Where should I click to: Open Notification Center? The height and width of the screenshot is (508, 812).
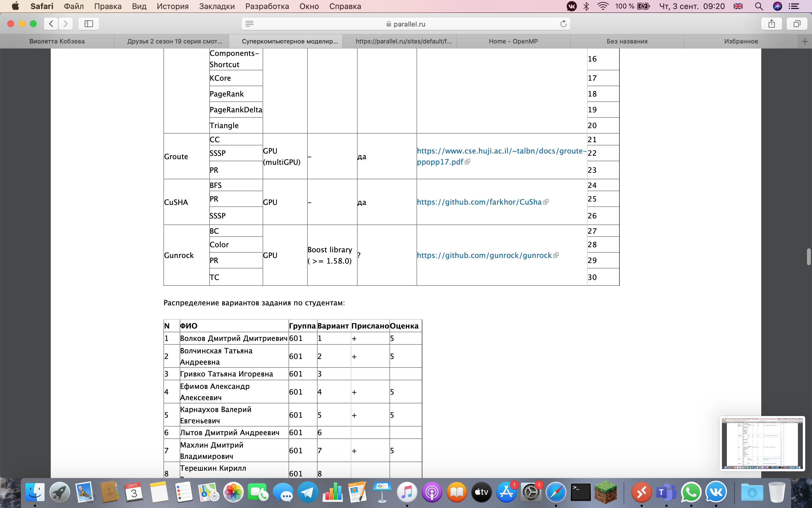click(x=794, y=6)
